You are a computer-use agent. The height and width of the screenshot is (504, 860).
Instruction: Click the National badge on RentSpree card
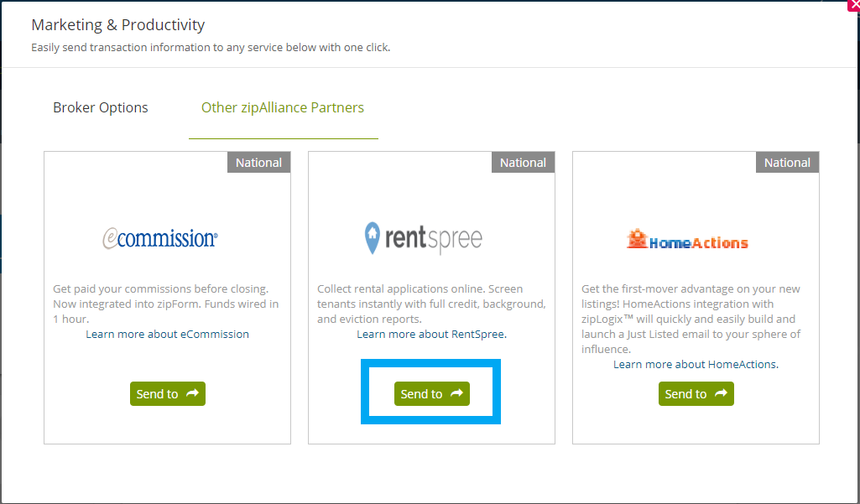[x=524, y=163]
